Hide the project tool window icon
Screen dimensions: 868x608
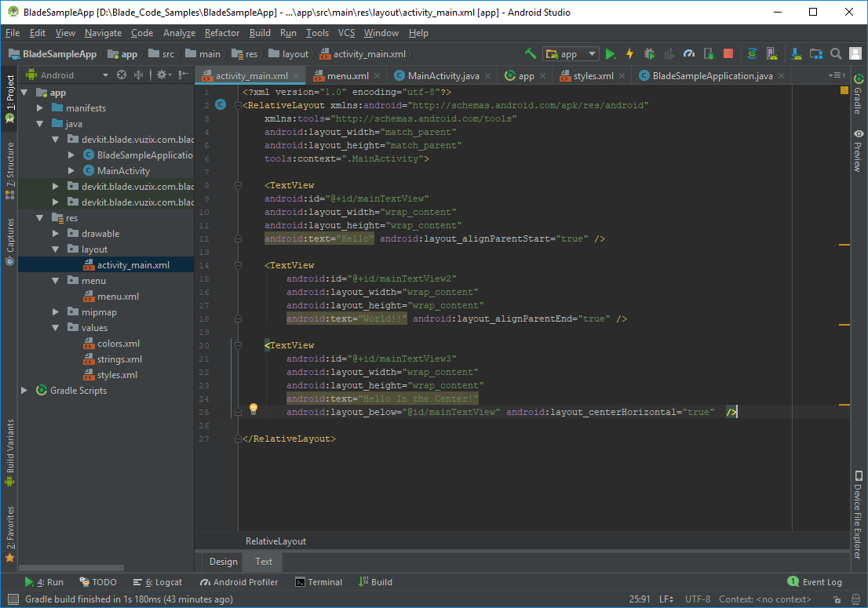[x=183, y=75]
